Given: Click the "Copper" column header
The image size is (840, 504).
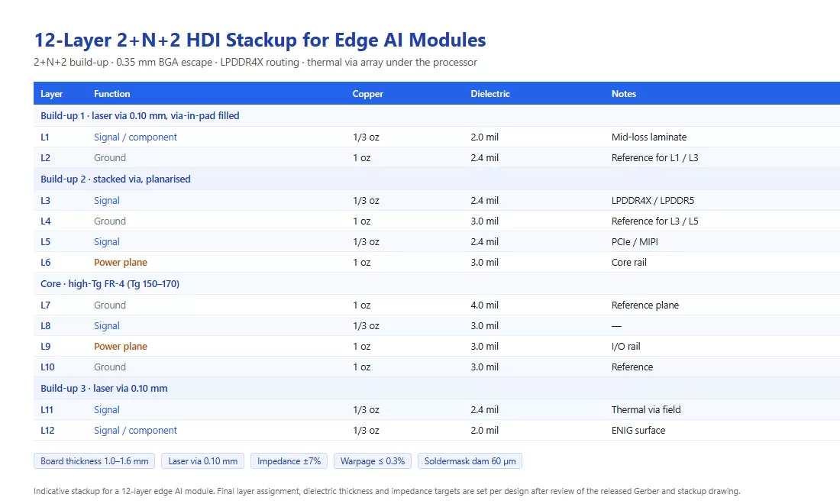Looking at the screenshot, I should [x=367, y=94].
